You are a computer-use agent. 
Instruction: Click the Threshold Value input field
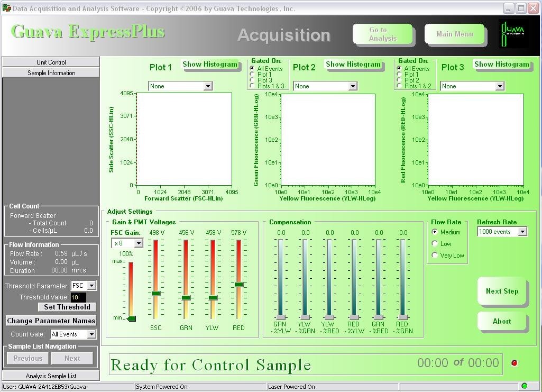click(78, 297)
